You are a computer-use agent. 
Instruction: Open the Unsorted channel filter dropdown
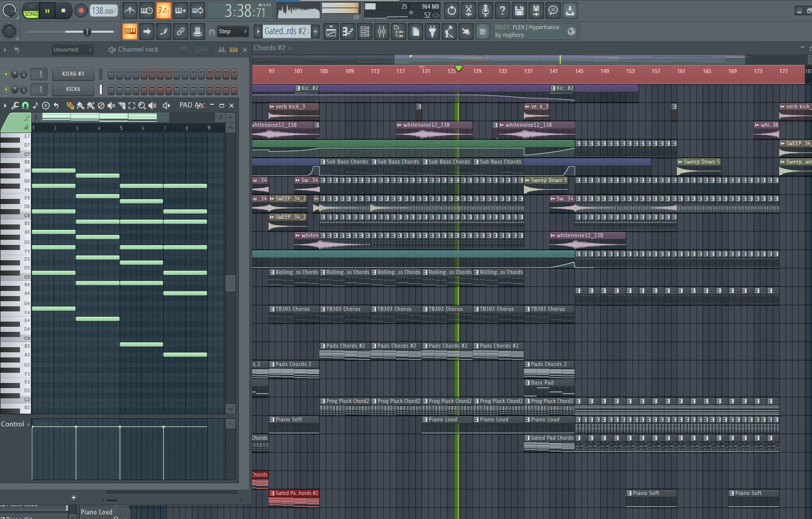click(x=72, y=50)
